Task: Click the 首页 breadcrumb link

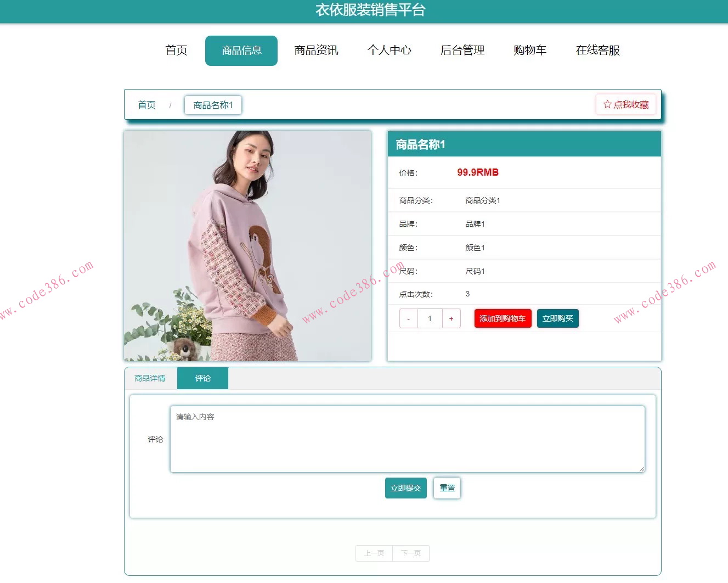Action: point(146,105)
